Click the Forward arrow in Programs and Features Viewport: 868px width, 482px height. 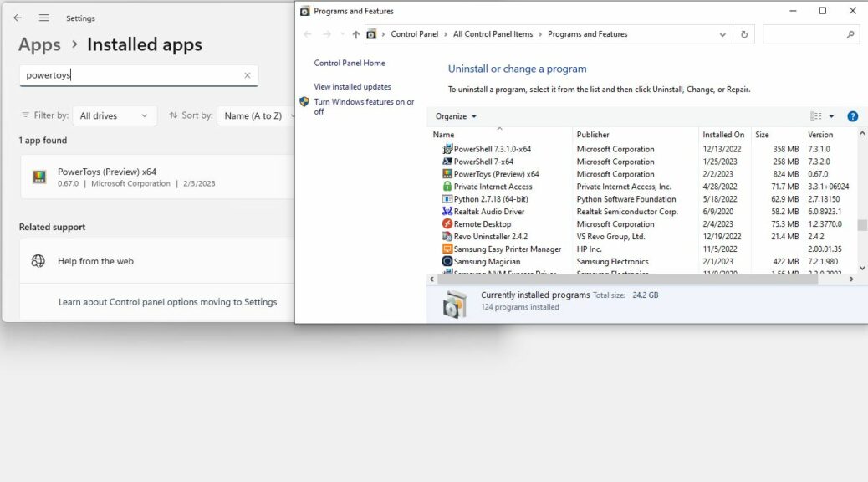click(x=327, y=34)
